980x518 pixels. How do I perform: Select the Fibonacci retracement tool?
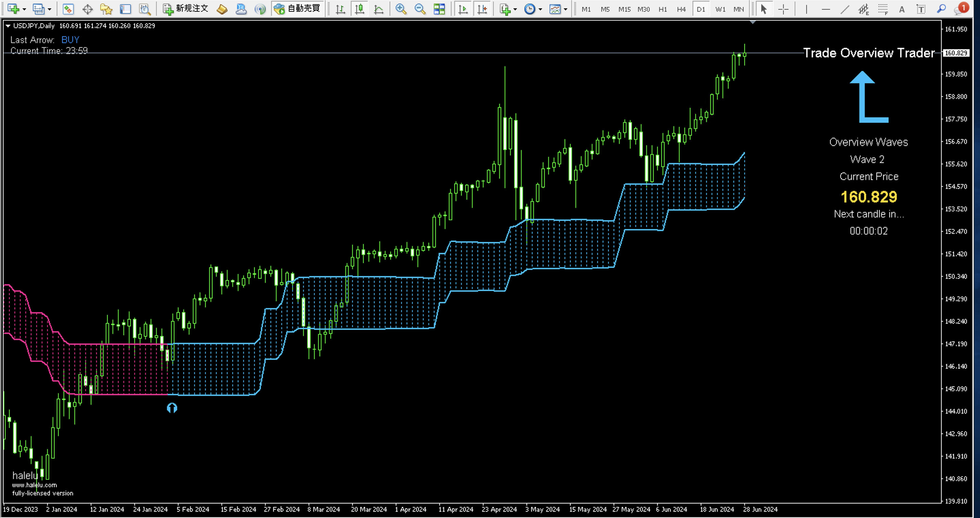883,9
